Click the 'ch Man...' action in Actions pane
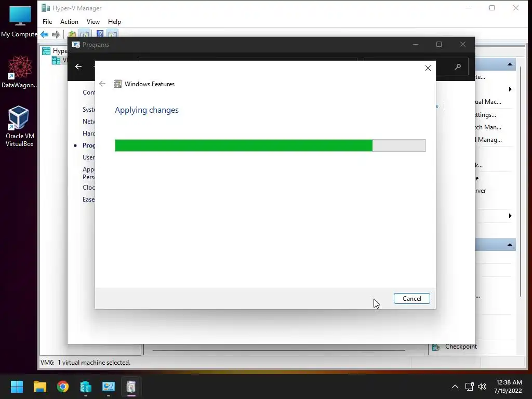This screenshot has height=399, width=532. (488, 127)
